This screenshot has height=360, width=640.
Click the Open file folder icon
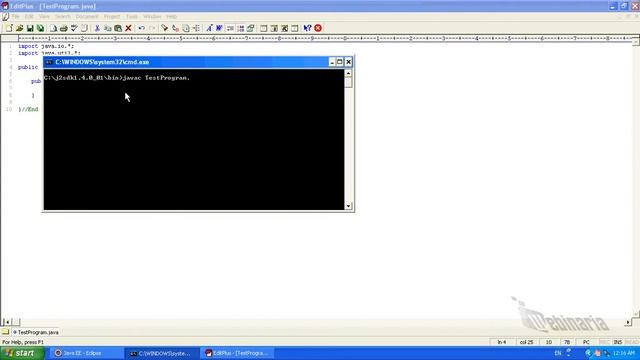tap(19, 28)
